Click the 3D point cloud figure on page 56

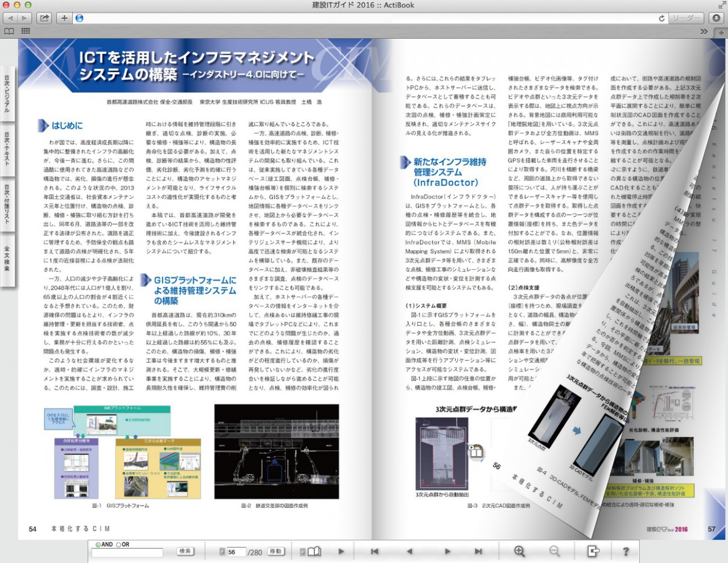coord(441,453)
